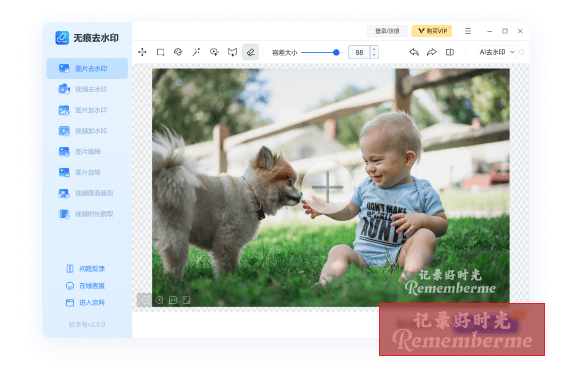Click the zoom-in magnifier on the canvas
The height and width of the screenshot is (374, 565).
159,300
